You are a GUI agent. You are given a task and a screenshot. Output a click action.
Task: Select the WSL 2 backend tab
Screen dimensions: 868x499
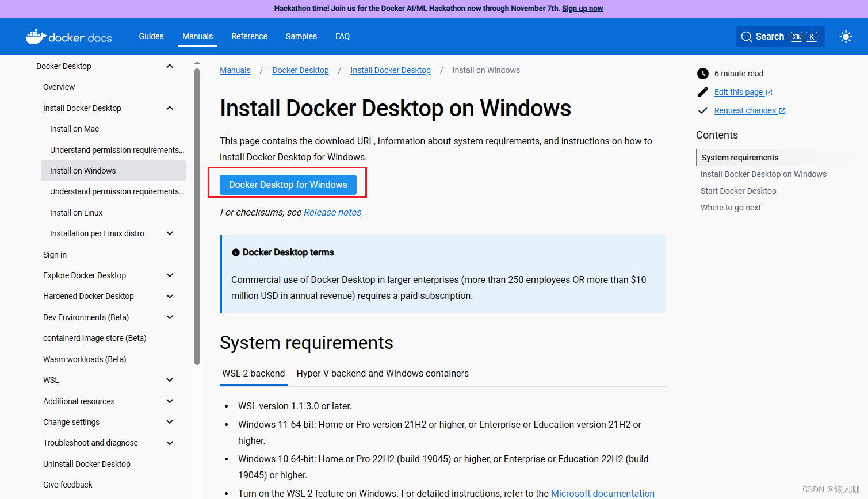click(x=254, y=374)
